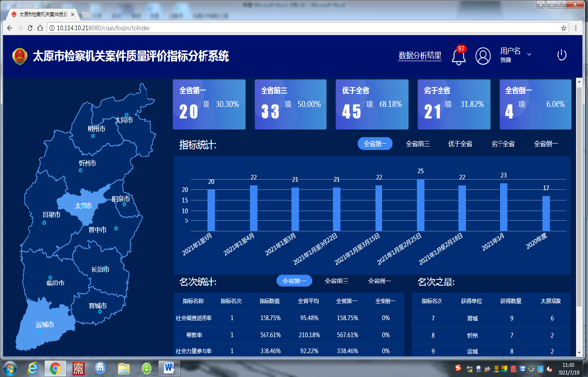
Task: Click the power logout icon
Action: click(561, 55)
